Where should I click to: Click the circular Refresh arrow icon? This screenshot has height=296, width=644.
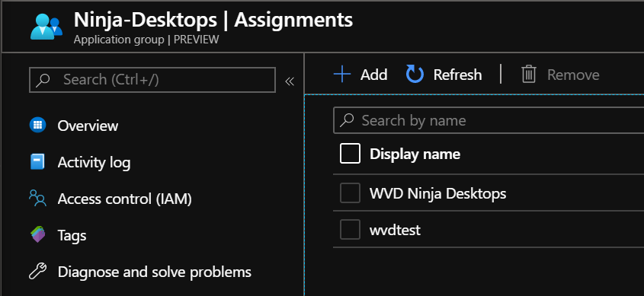[x=415, y=75]
